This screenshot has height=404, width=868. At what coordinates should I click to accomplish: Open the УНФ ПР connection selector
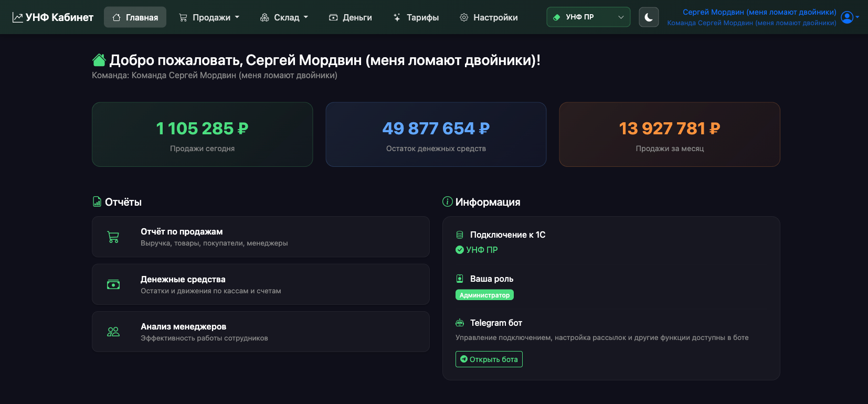tap(588, 17)
